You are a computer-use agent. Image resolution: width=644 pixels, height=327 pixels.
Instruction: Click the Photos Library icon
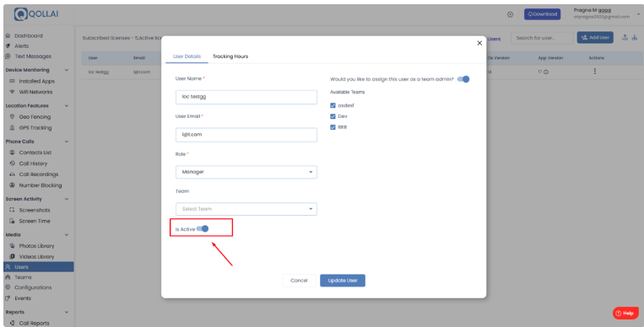[13, 246]
